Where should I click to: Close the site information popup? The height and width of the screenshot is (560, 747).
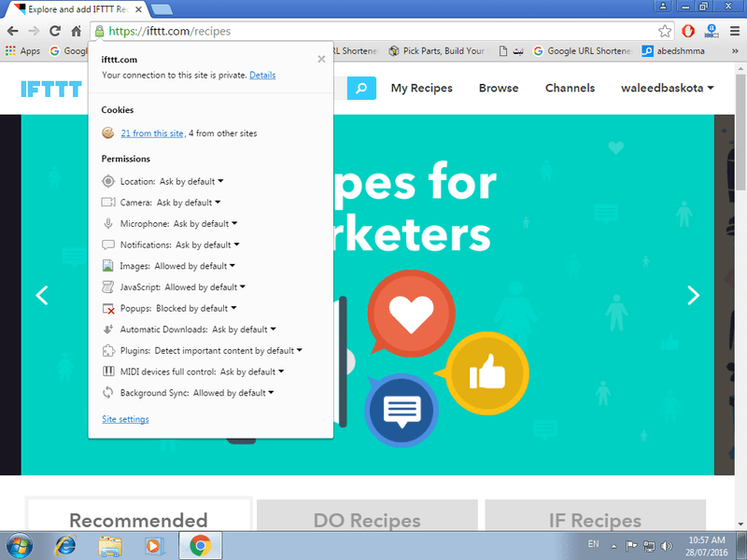(321, 59)
